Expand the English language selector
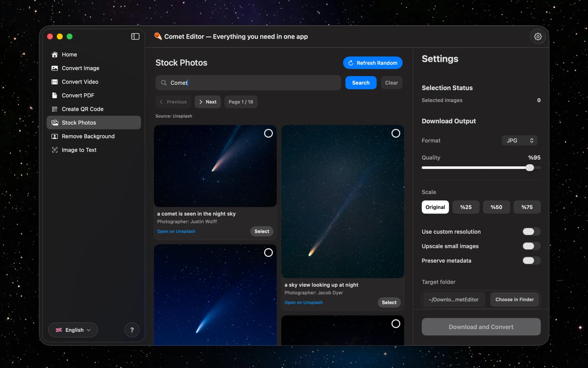The height and width of the screenshot is (368, 588). 73,330
